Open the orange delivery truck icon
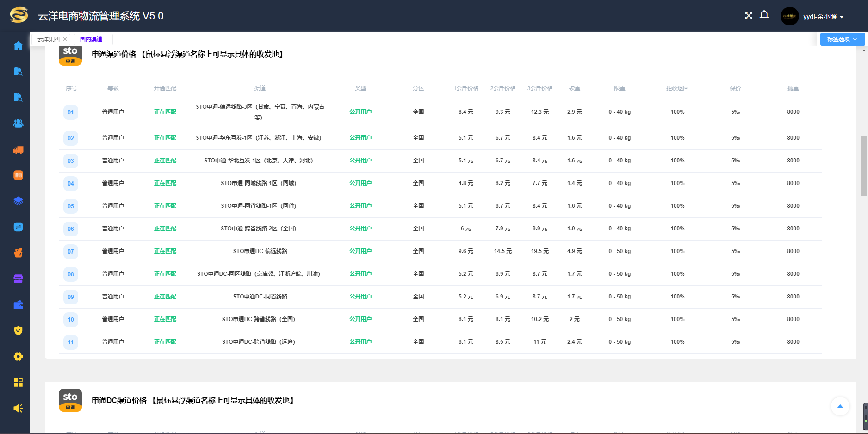 coord(18,149)
